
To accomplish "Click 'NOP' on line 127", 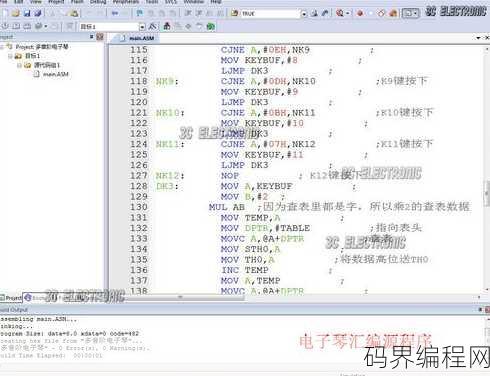I will click(230, 176).
